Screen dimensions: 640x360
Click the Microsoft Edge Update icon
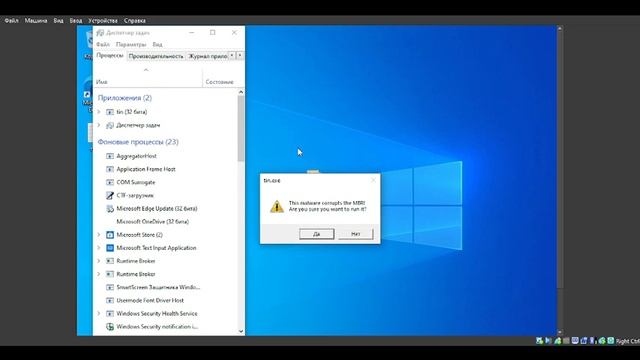click(110, 209)
